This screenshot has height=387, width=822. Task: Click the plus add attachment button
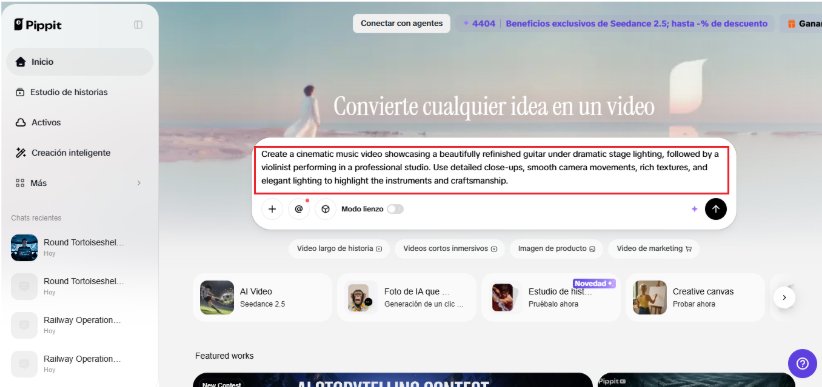[272, 209]
